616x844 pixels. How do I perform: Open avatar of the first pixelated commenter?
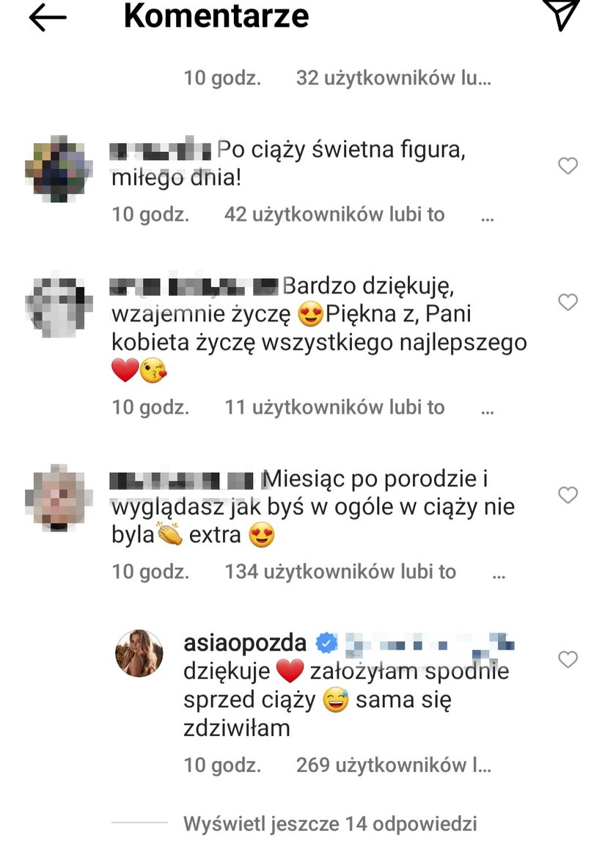click(x=58, y=168)
